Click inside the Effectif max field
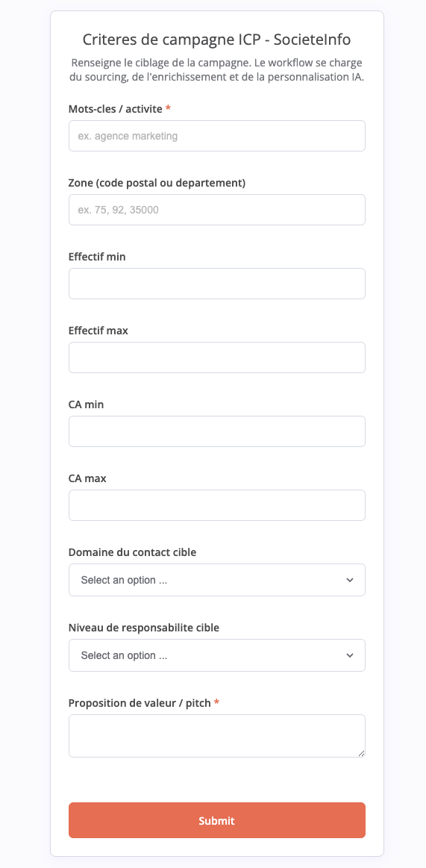Viewport: 426px width, 868px height. coord(217,357)
